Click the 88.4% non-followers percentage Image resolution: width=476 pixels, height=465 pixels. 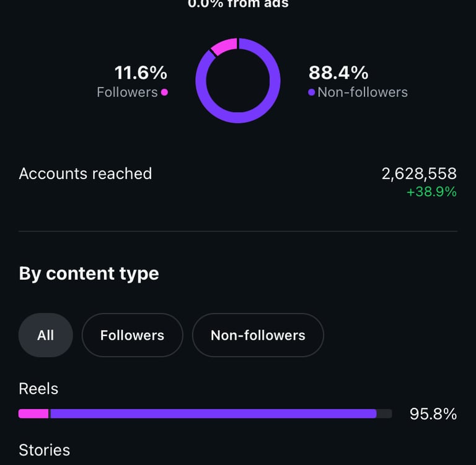[338, 73]
